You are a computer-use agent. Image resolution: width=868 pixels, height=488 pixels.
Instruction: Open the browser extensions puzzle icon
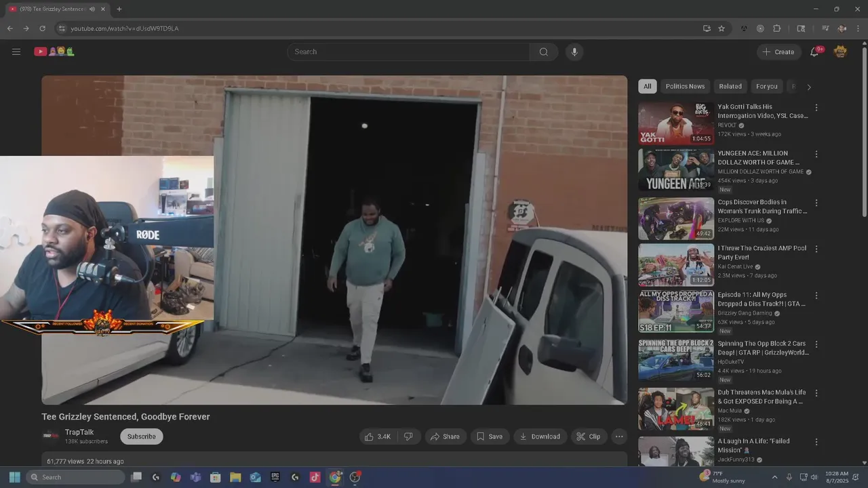click(777, 28)
